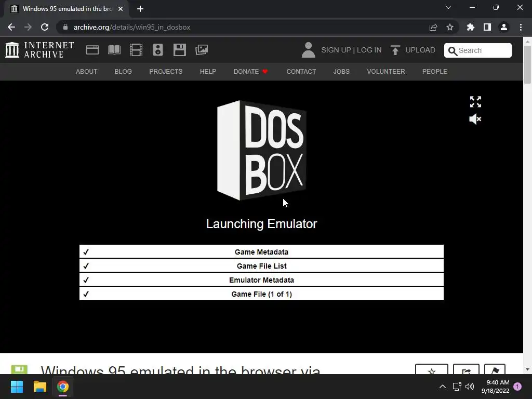Enter emulator fullscreen mode
Screen dimensions: 532x399
click(x=475, y=102)
